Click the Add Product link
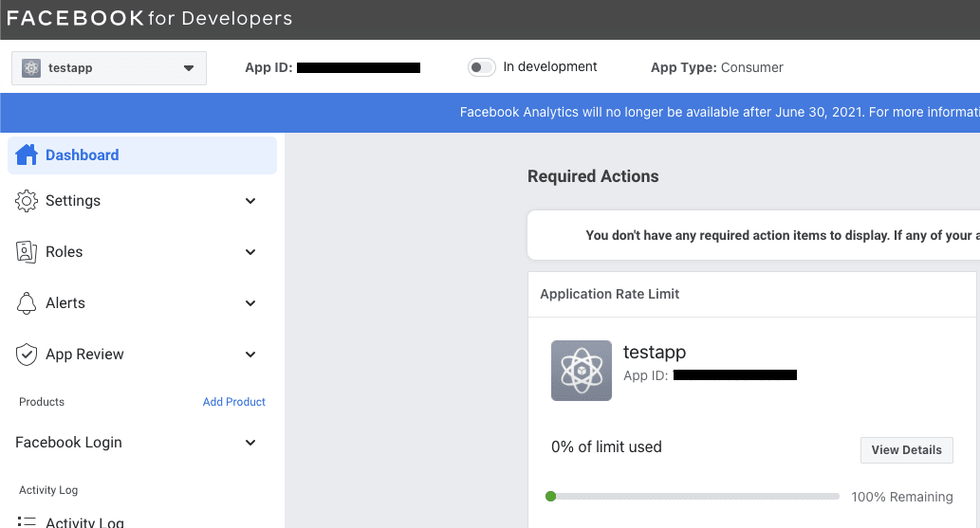This screenshot has height=528, width=980. click(233, 402)
